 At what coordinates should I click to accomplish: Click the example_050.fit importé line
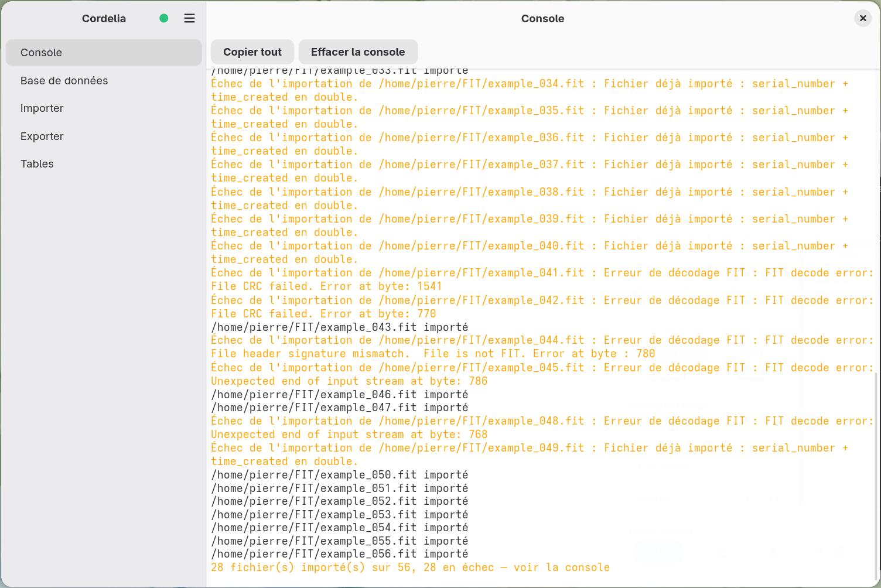340,475
